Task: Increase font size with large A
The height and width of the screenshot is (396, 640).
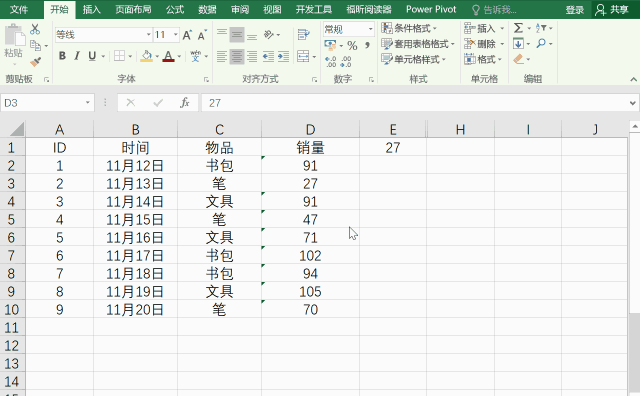Action: (187, 35)
